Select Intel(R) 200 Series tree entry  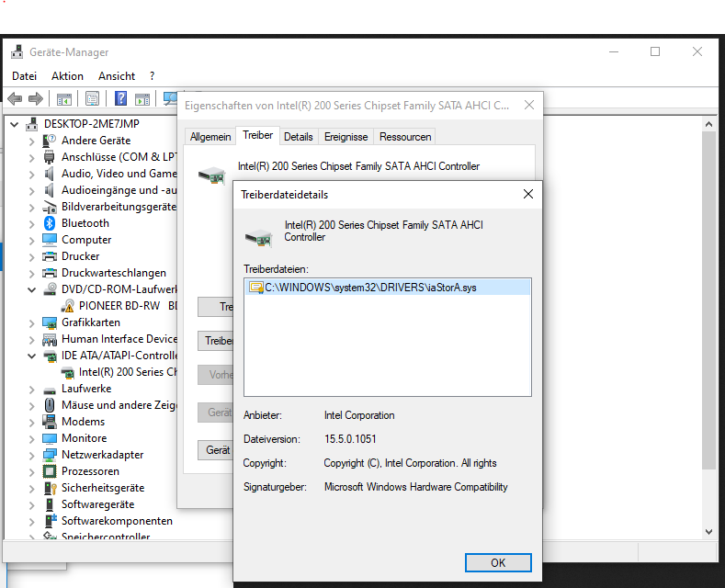click(128, 372)
